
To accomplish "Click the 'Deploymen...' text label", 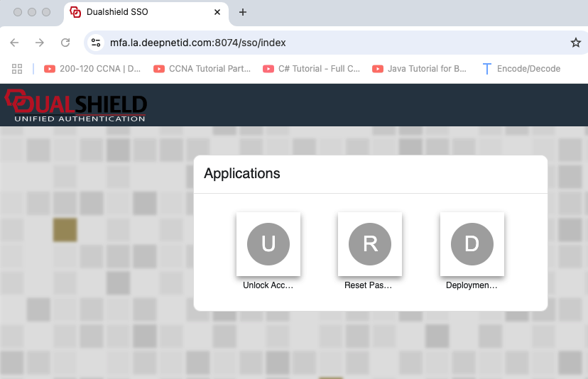I will click(472, 285).
